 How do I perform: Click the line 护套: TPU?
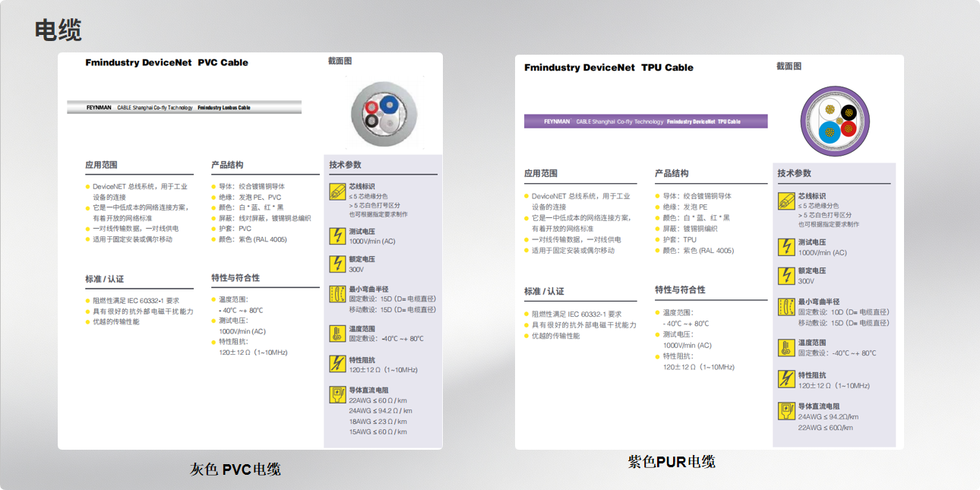(680, 239)
